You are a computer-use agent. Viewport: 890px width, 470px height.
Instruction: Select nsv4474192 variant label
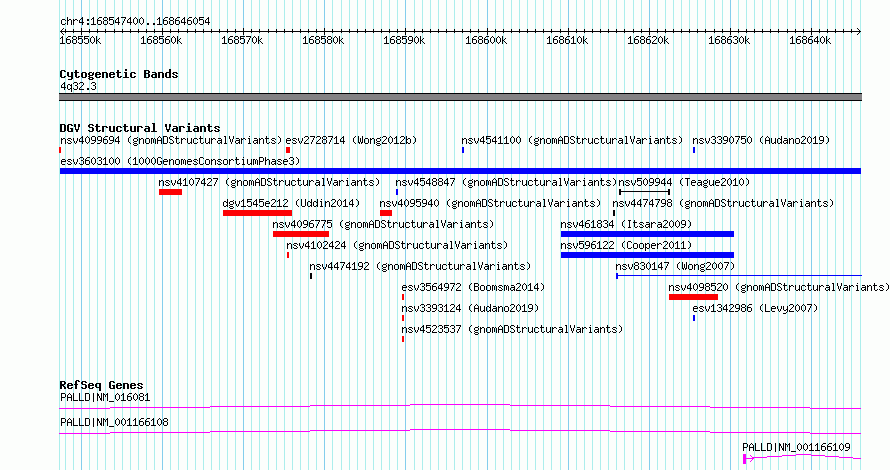[420, 266]
